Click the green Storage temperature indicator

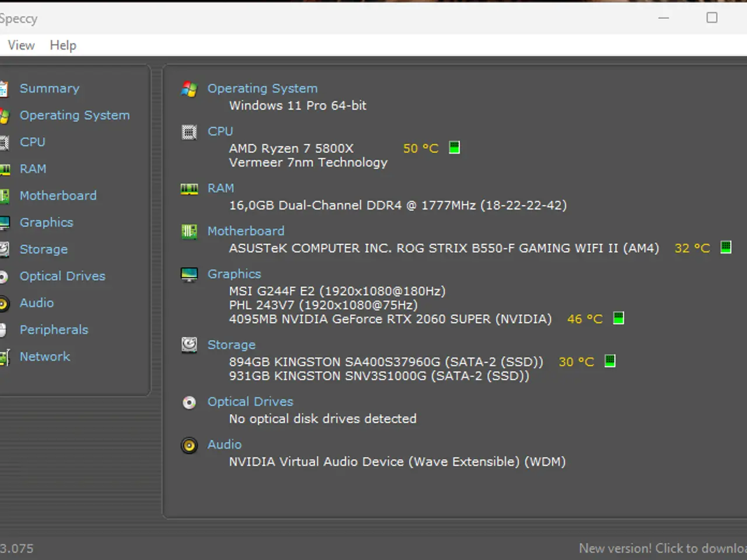point(610,361)
